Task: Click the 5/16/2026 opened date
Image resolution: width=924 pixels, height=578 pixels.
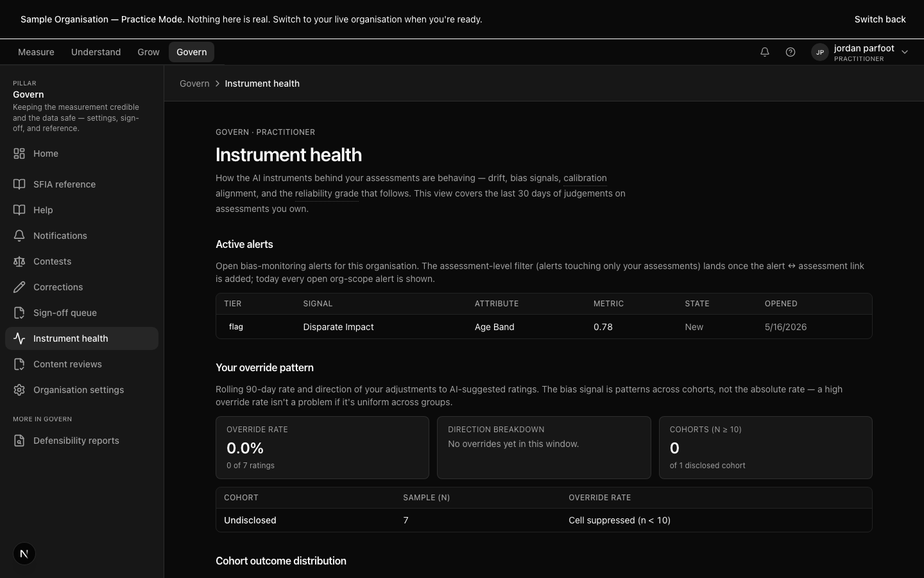Action: 785,327
